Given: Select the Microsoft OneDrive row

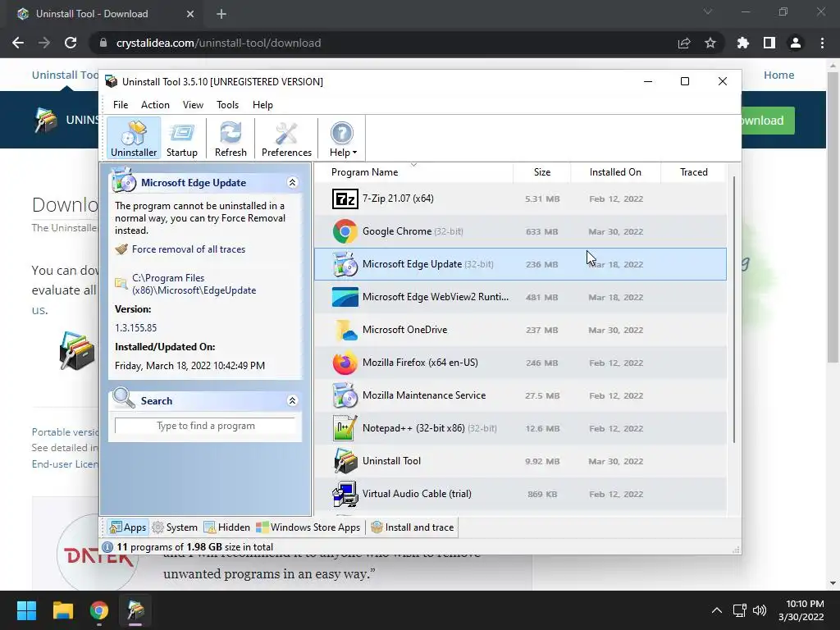Looking at the screenshot, I should [520, 330].
